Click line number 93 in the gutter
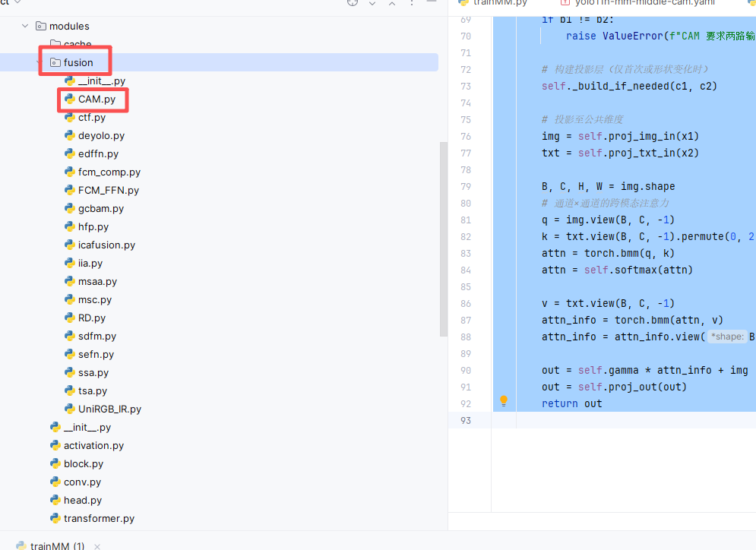 click(465, 420)
